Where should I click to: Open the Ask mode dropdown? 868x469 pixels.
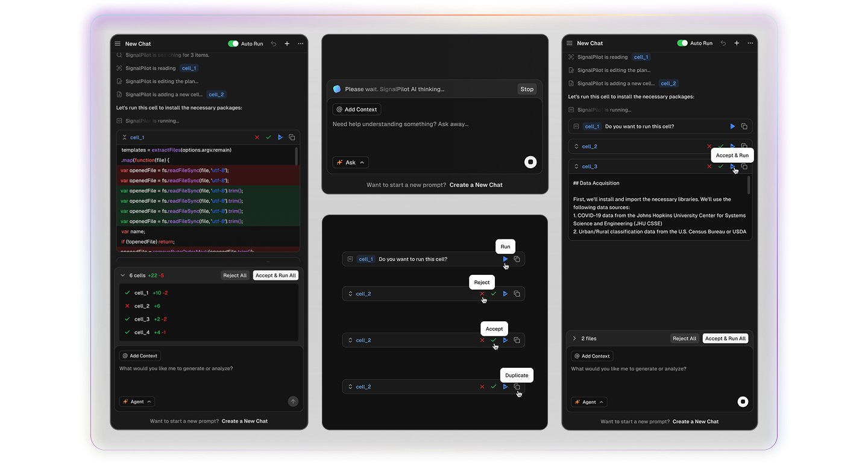[350, 163]
